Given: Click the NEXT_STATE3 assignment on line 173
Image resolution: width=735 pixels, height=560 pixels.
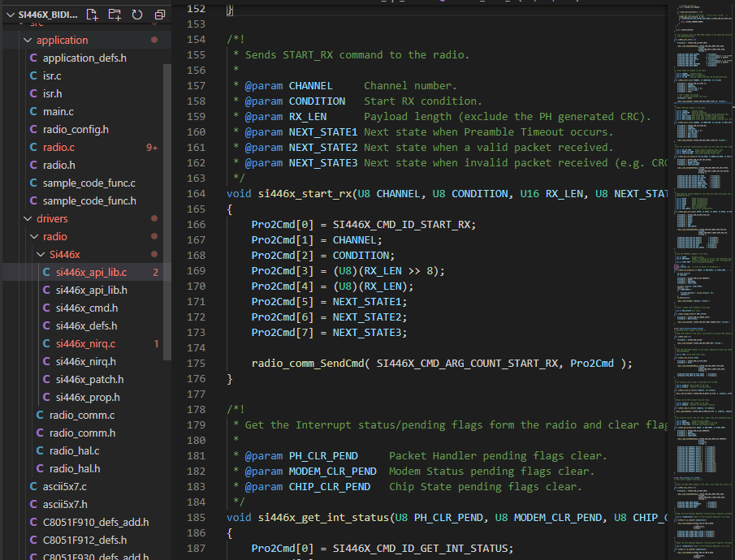Looking at the screenshot, I should click(329, 333).
